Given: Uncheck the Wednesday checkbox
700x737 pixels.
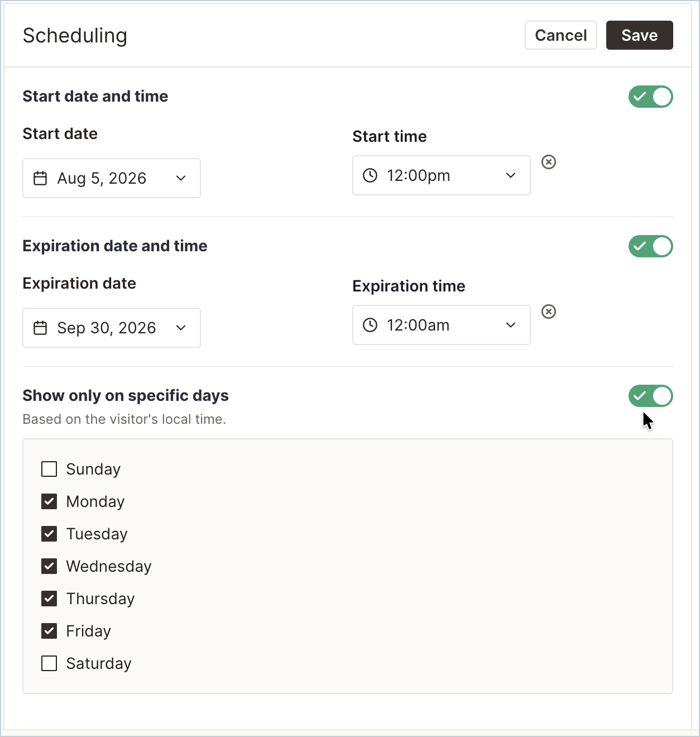Looking at the screenshot, I should click(x=49, y=566).
